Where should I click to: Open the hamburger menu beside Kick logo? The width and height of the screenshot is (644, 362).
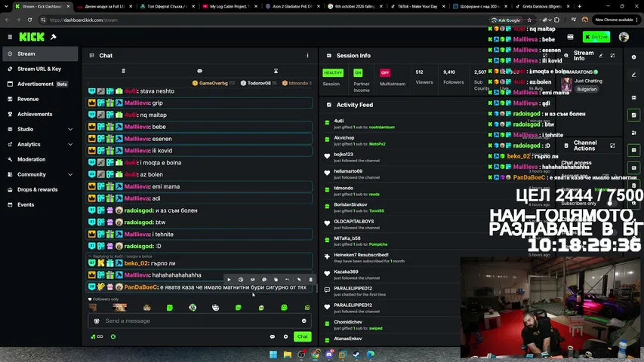click(10, 37)
